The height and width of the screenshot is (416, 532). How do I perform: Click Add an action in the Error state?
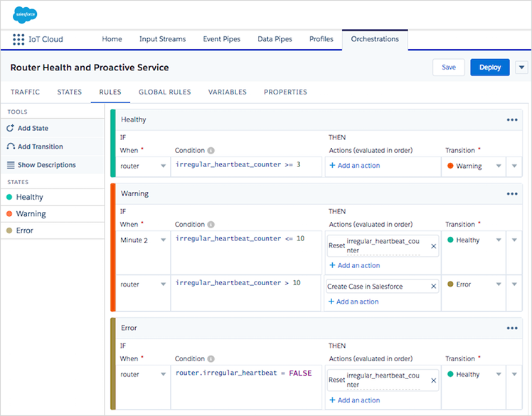(355, 400)
